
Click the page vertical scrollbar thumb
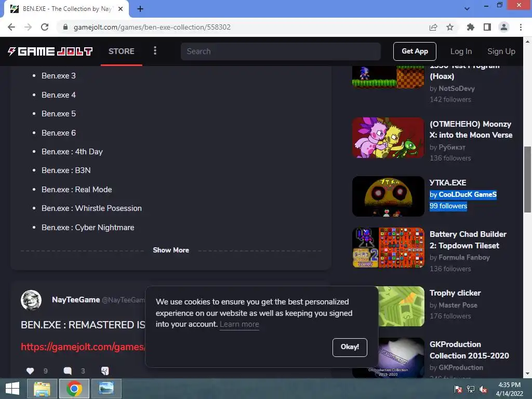[527, 180]
